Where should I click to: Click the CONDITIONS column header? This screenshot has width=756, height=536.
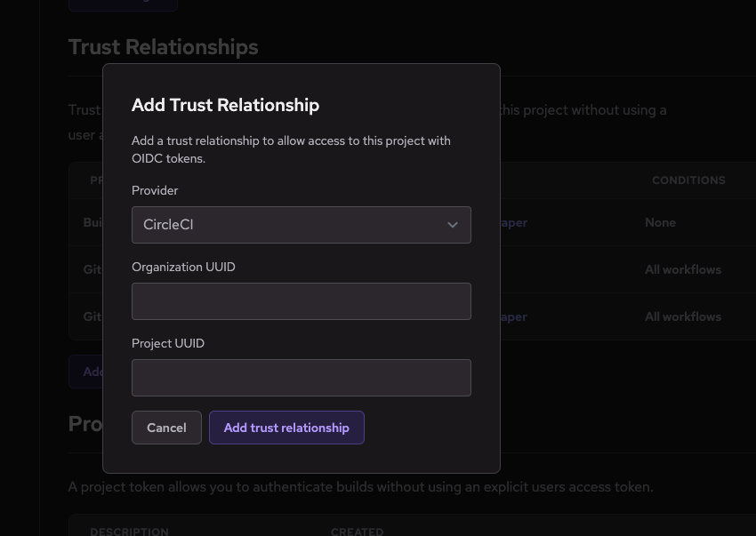(688, 180)
